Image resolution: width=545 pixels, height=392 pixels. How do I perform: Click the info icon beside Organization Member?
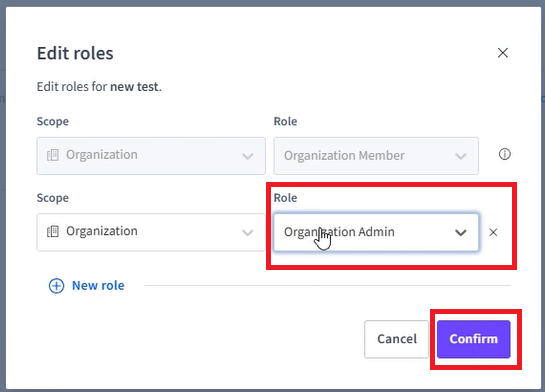point(505,154)
